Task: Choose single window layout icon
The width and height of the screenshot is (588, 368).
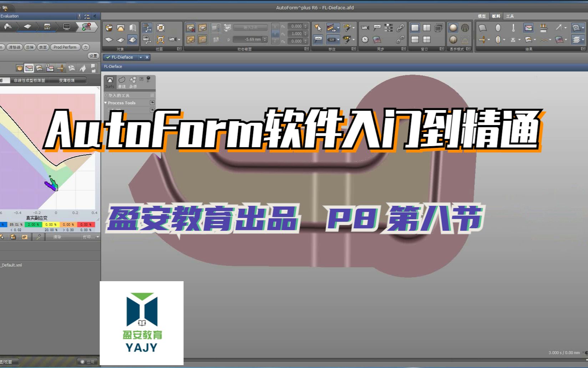Action: [x=415, y=28]
